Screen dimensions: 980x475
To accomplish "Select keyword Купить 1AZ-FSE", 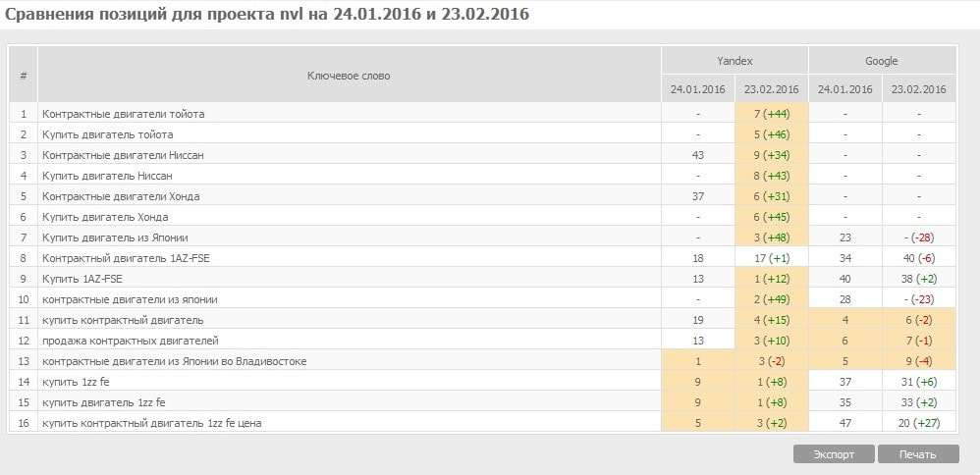I will 82,279.
